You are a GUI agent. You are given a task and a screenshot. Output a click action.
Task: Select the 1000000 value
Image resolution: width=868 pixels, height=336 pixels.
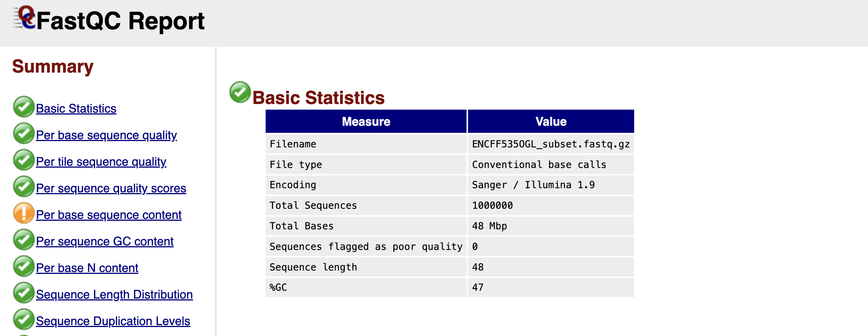[x=551, y=205]
